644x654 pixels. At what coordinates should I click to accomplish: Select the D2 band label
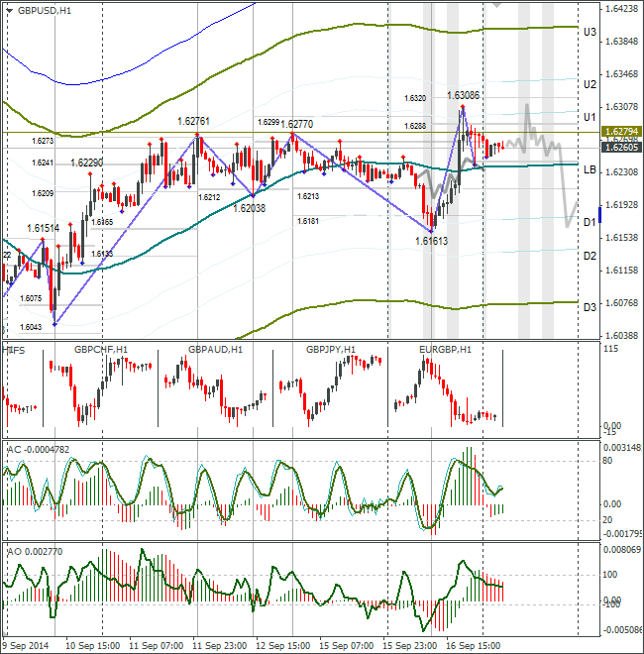590,256
